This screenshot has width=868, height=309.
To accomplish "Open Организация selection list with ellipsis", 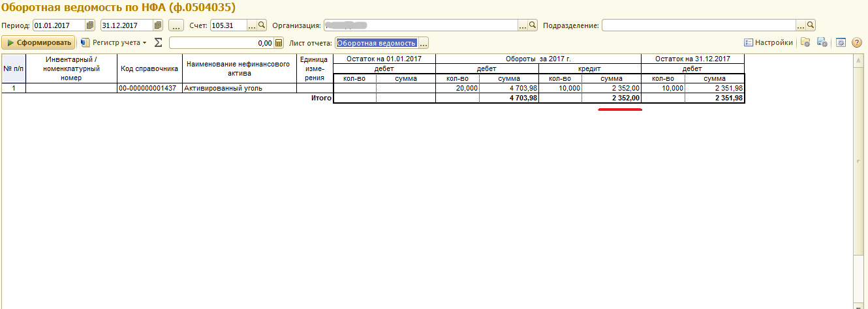I will coord(522,25).
